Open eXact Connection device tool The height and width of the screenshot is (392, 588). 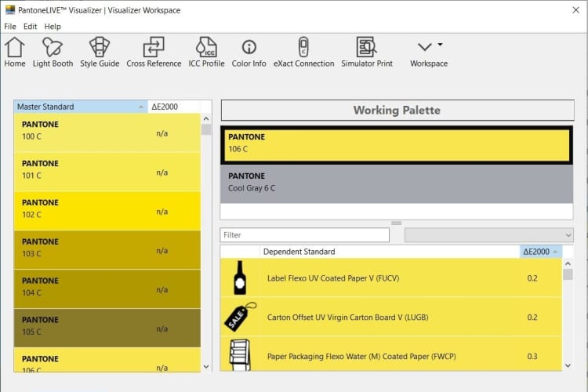coord(303,53)
